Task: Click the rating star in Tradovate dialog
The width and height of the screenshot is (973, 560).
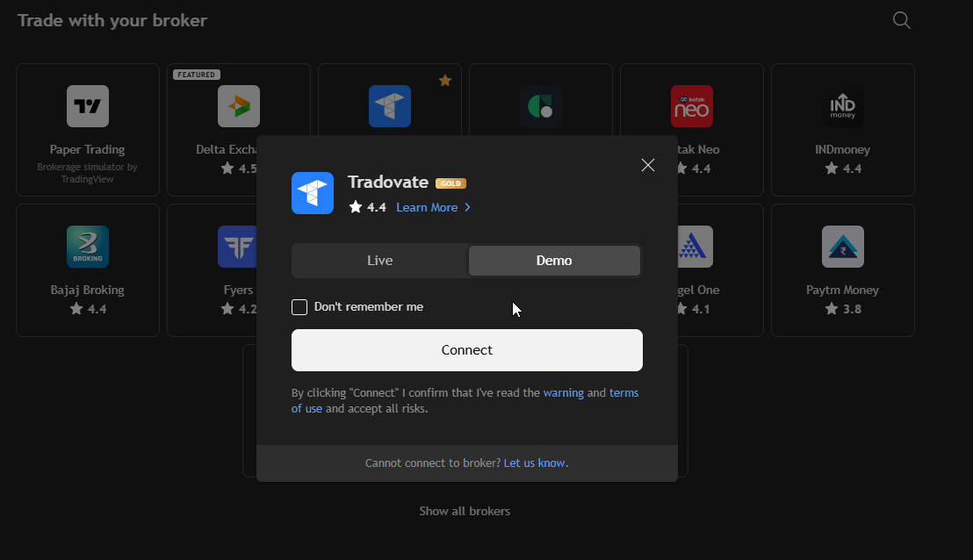Action: (355, 206)
